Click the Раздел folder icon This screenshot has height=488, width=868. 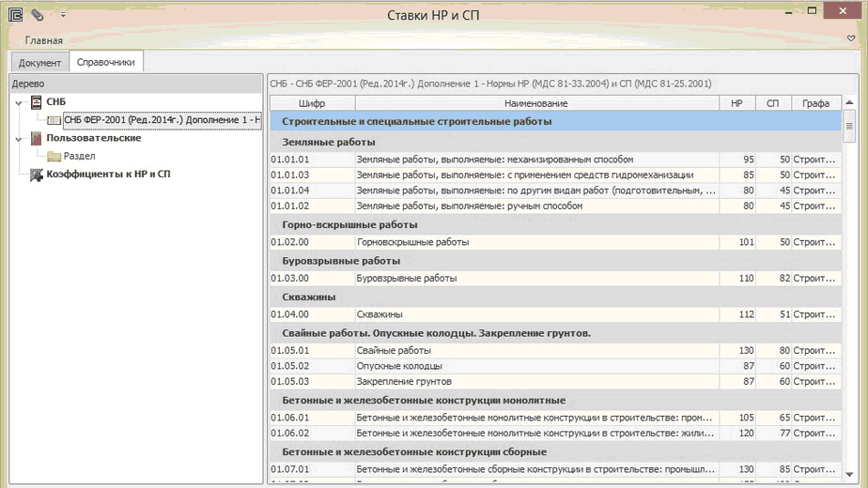coord(54,157)
